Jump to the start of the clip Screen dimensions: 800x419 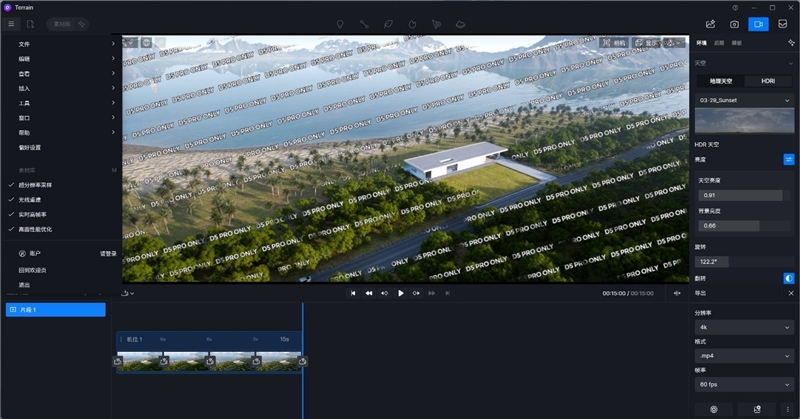pos(352,293)
